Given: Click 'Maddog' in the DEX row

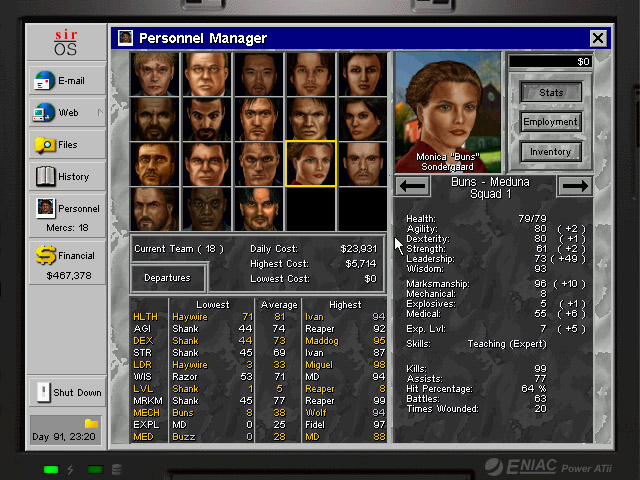Looking at the screenshot, I should pos(322,341).
